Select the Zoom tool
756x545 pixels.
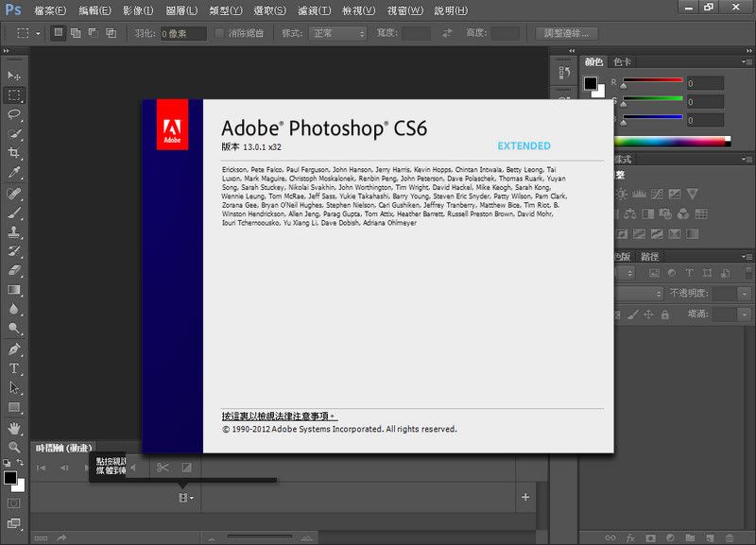14,447
